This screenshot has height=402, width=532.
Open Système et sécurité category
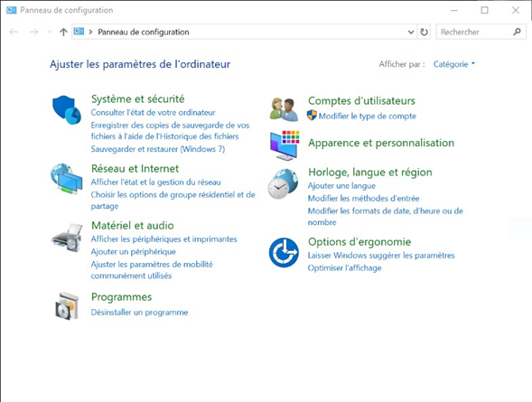pos(138,99)
